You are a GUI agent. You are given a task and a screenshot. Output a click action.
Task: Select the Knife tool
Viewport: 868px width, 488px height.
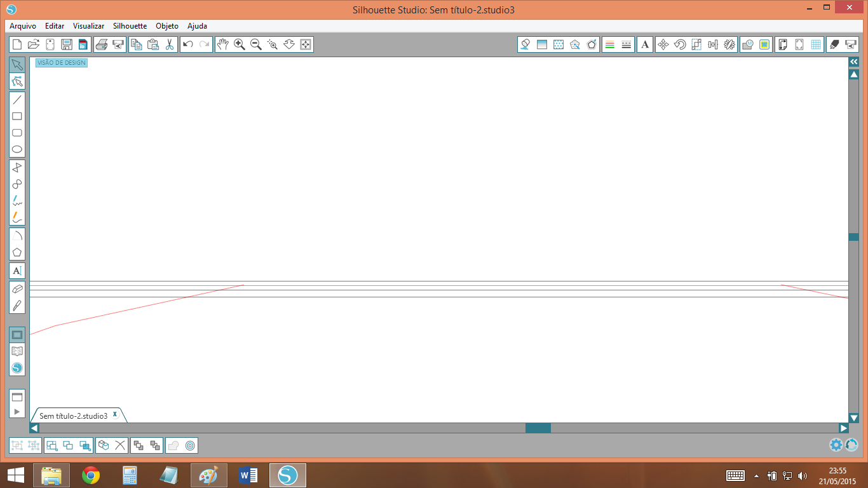17,306
